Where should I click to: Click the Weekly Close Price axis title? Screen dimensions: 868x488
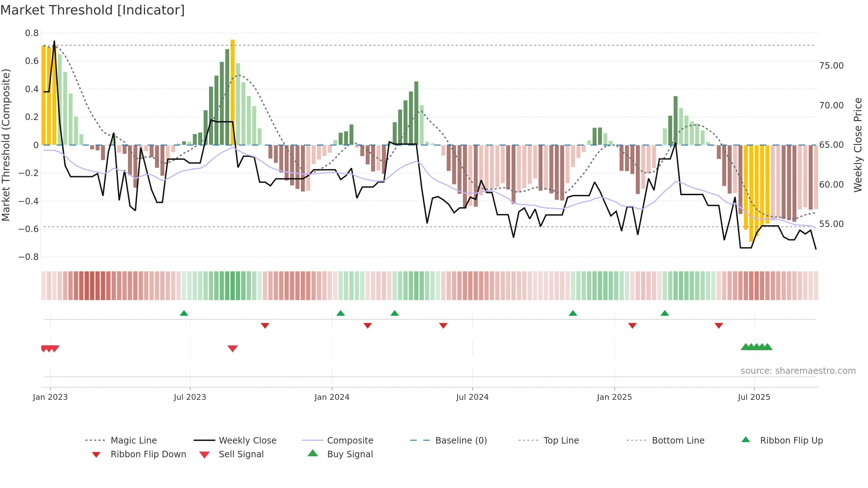coord(858,145)
